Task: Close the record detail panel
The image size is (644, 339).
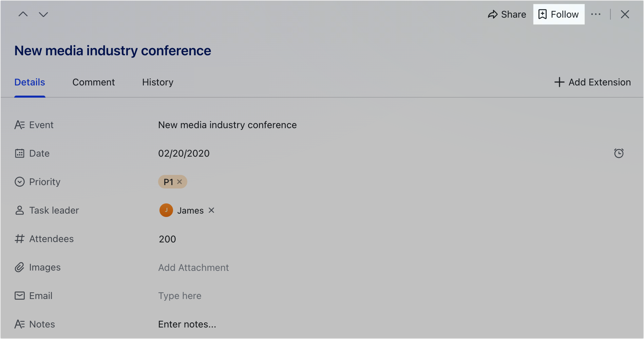Action: point(625,14)
